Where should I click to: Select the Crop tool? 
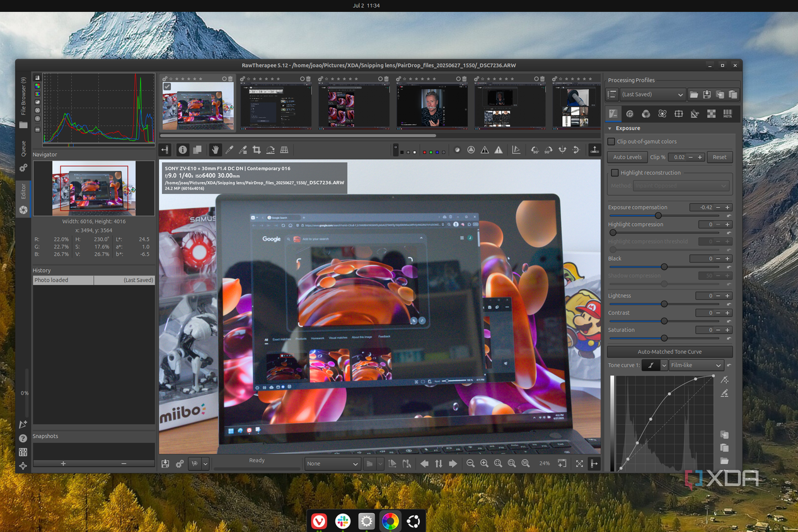pyautogui.click(x=257, y=150)
